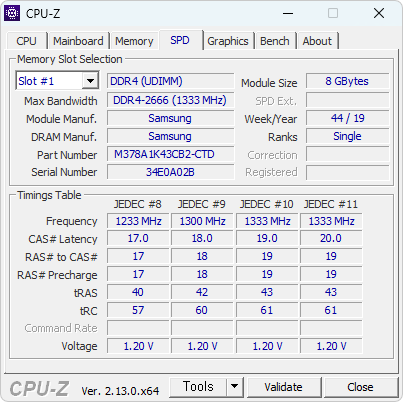Click the part number M378A1K43CB2-CTD
This screenshot has height=402, width=403.
tap(170, 154)
